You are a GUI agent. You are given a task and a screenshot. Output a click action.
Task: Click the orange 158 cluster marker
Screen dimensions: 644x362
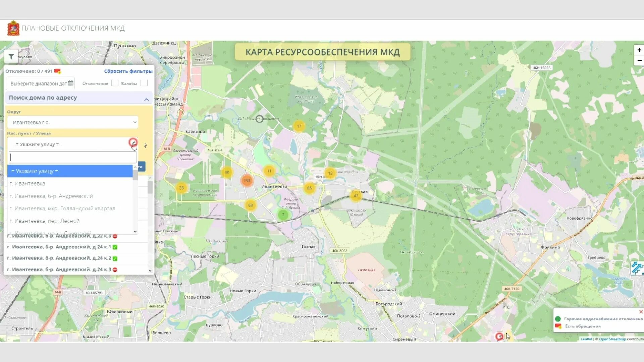(247, 180)
